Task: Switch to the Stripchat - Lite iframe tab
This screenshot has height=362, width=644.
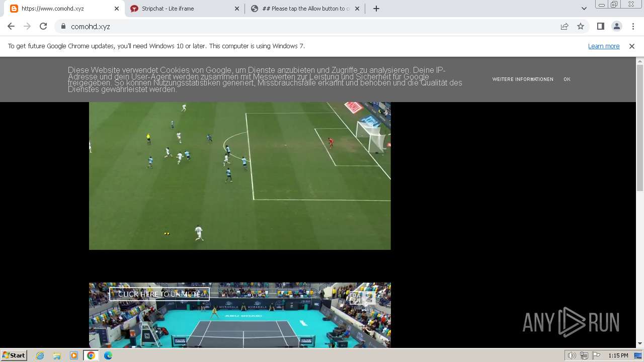Action: (x=184, y=9)
